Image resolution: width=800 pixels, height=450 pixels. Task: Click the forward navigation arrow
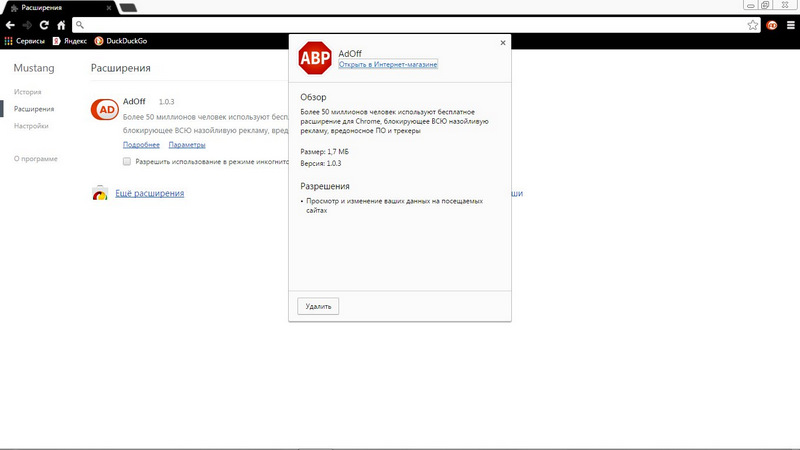pos(27,25)
